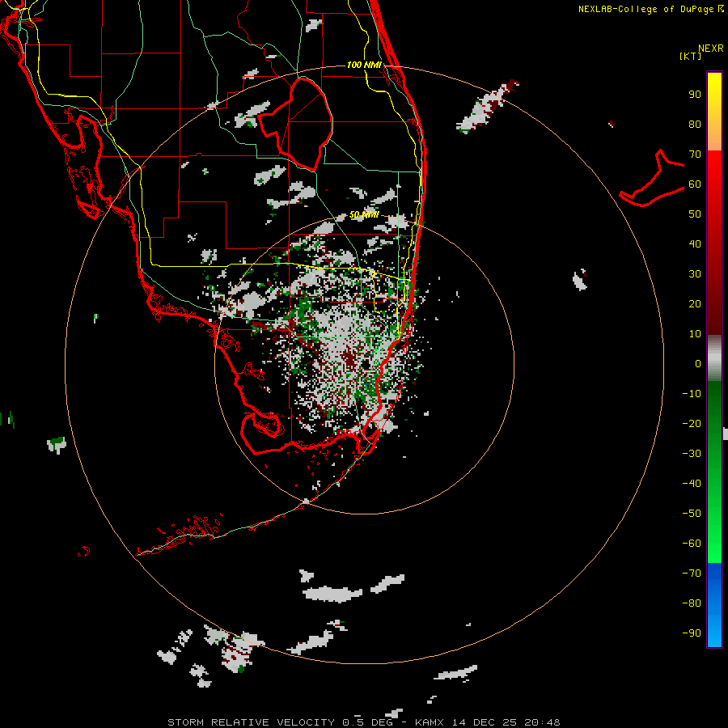Click the NEXLAB-College of DuPage title text

click(x=645, y=9)
